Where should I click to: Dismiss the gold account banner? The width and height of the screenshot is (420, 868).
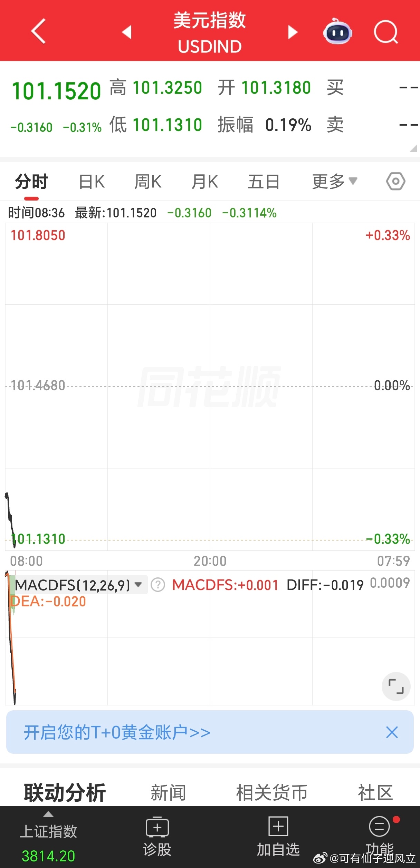click(x=392, y=732)
